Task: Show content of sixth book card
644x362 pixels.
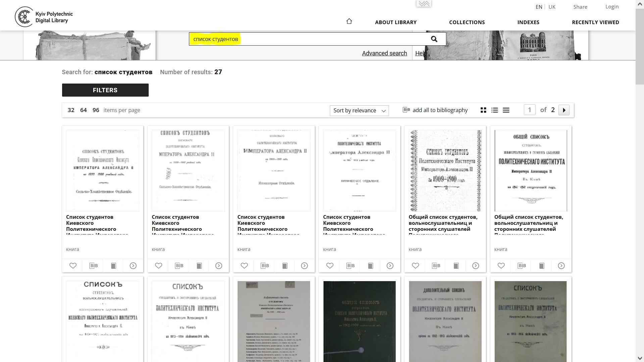Action: point(561,266)
